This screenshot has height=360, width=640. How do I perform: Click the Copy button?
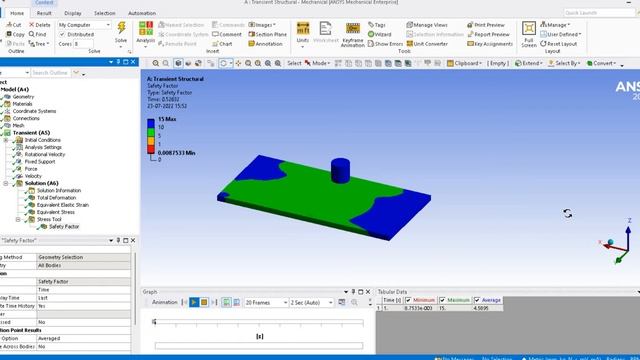click(x=16, y=34)
